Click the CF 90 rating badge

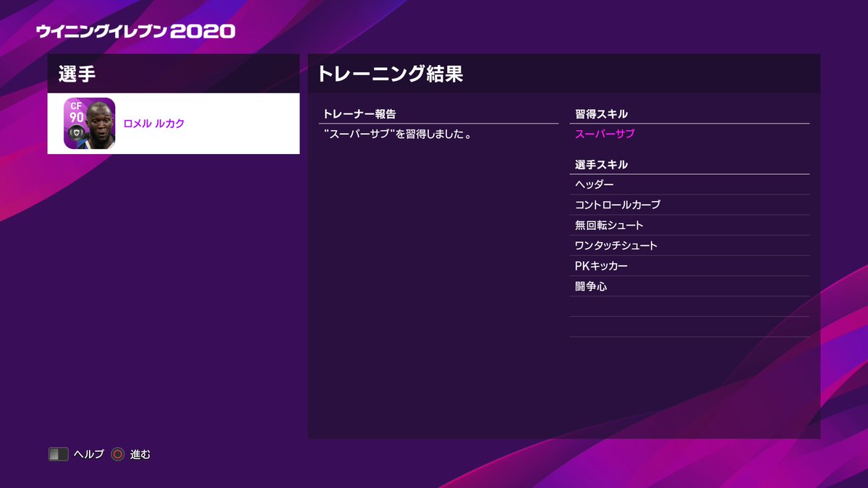tap(76, 112)
